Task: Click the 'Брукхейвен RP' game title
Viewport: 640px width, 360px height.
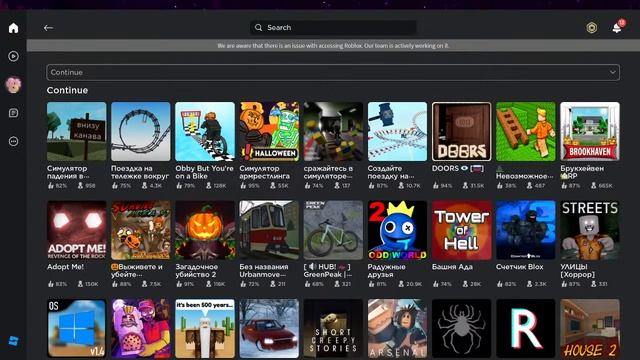Action: pos(582,172)
